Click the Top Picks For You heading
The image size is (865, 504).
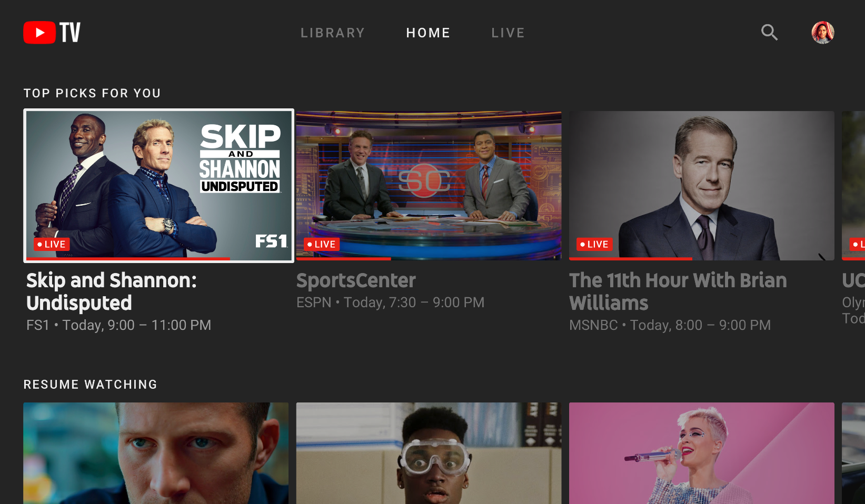(92, 93)
